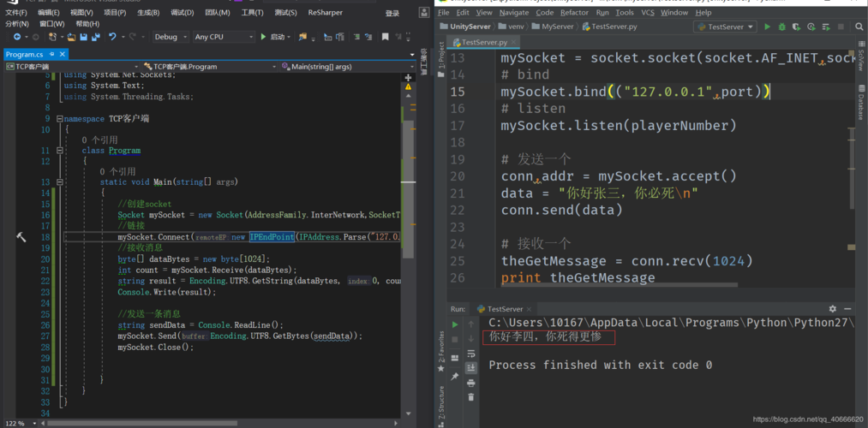
Task: Click the PyCharm stop button in top toolbar
Action: [841, 27]
